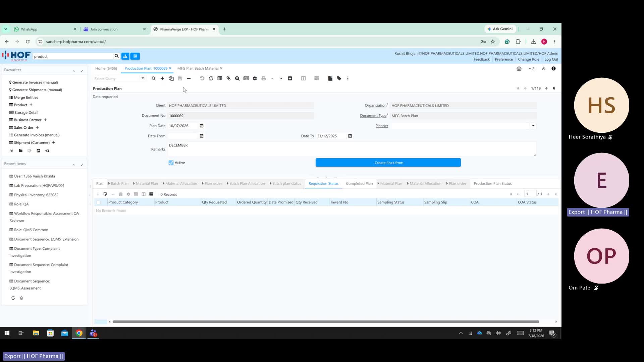Open the process gear icon in toolbar
The height and width of the screenshot is (362, 644).
coord(255,78)
